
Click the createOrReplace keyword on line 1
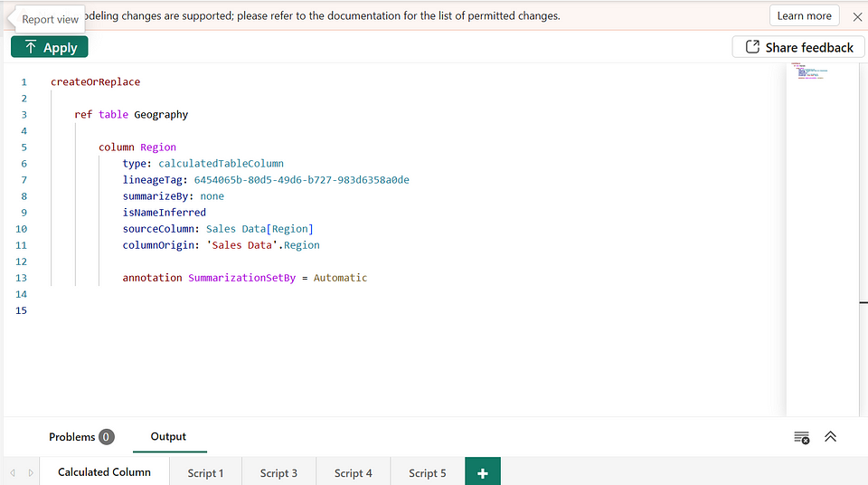[95, 81]
